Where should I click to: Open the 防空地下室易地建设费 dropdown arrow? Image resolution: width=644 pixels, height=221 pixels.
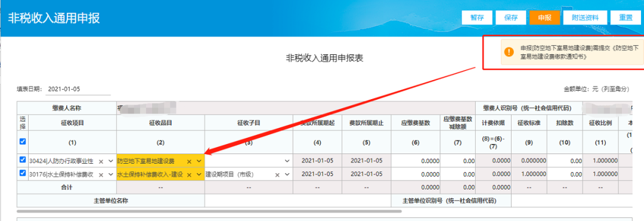(199, 161)
